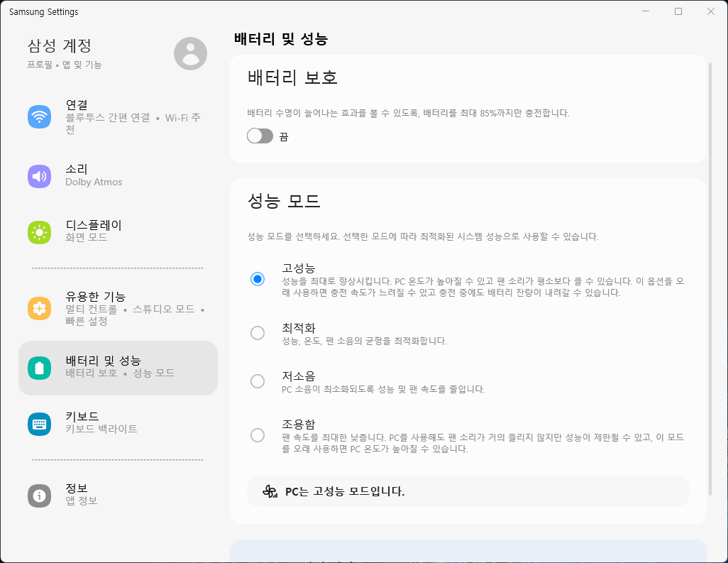Click the Samsung account profile avatar icon
This screenshot has height=563, width=728.
190,53
